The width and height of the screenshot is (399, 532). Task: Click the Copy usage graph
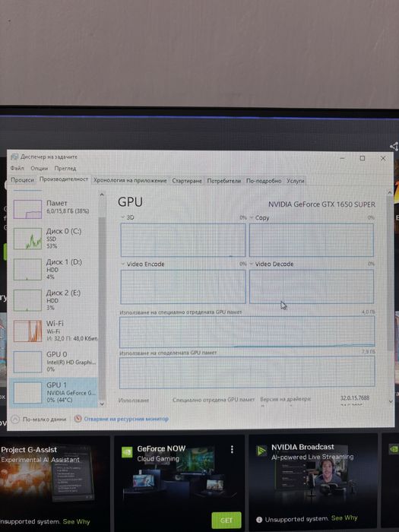point(312,240)
